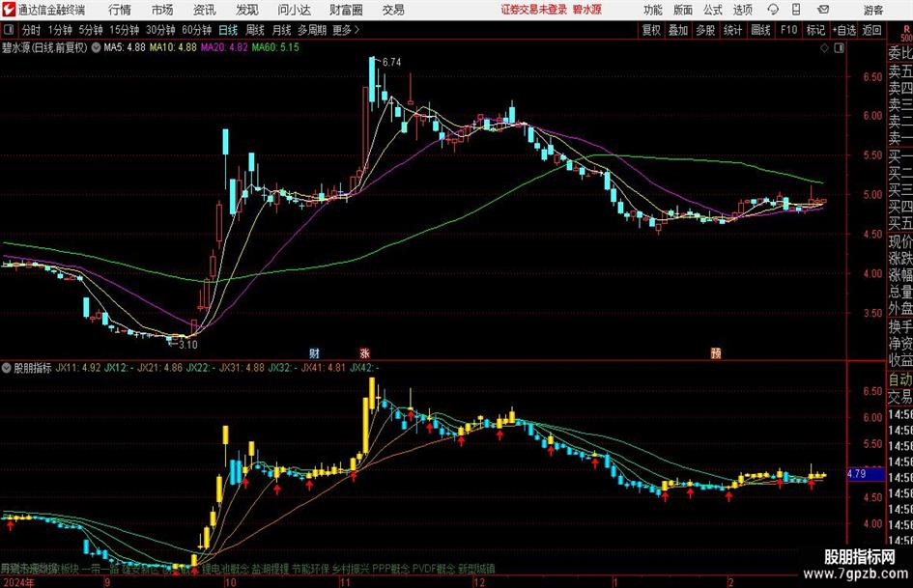Image resolution: width=913 pixels, height=588 pixels.
Task: Click the 3.10 low price label
Action: pos(188,345)
